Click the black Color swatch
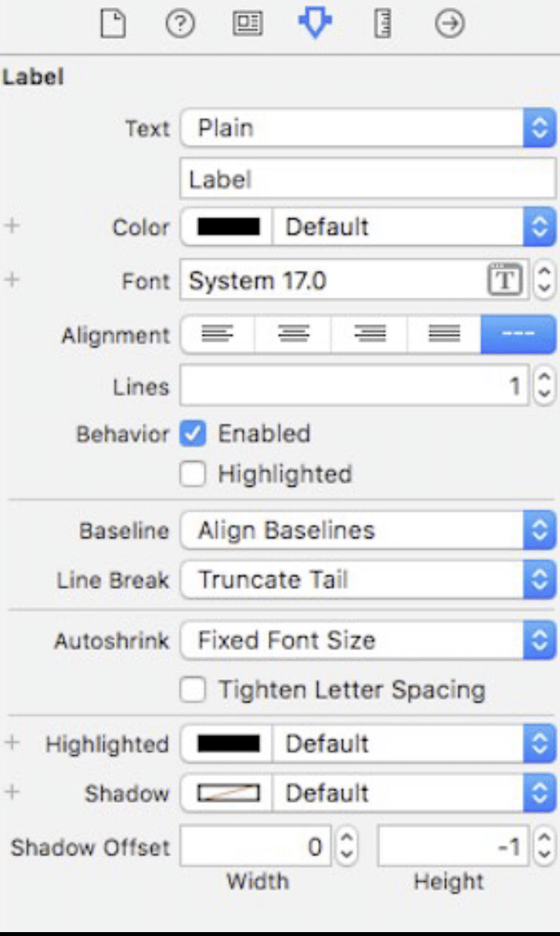The width and height of the screenshot is (560, 936). click(x=228, y=227)
